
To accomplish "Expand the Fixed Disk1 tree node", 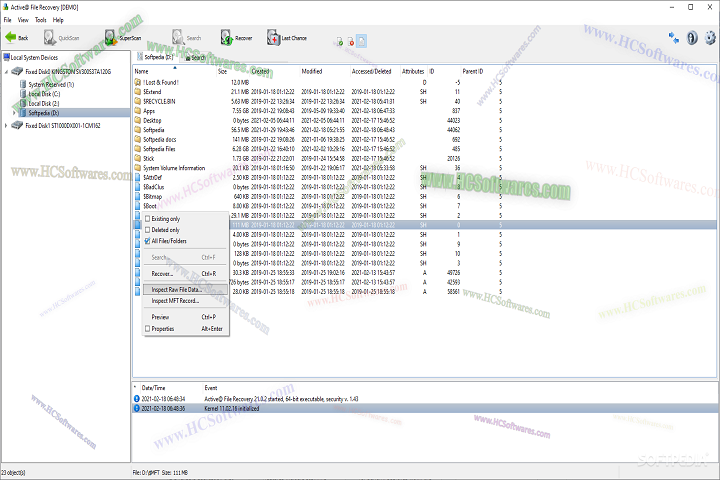I will point(6,125).
